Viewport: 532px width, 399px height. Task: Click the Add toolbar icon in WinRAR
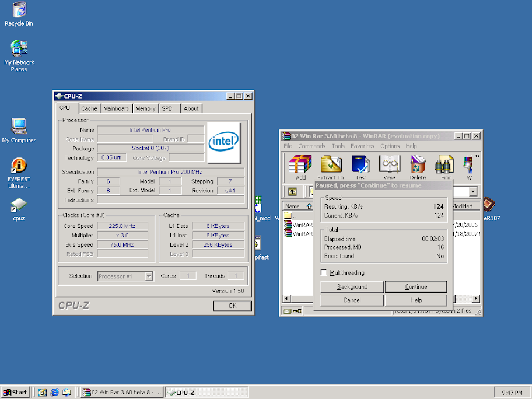click(300, 167)
